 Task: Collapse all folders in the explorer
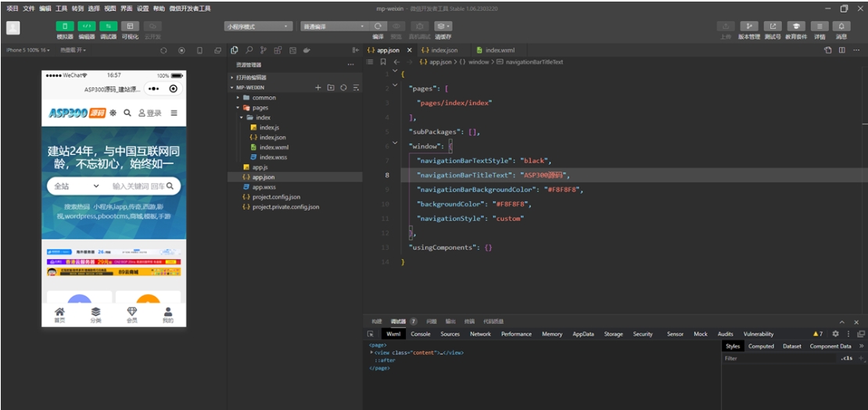click(x=357, y=88)
